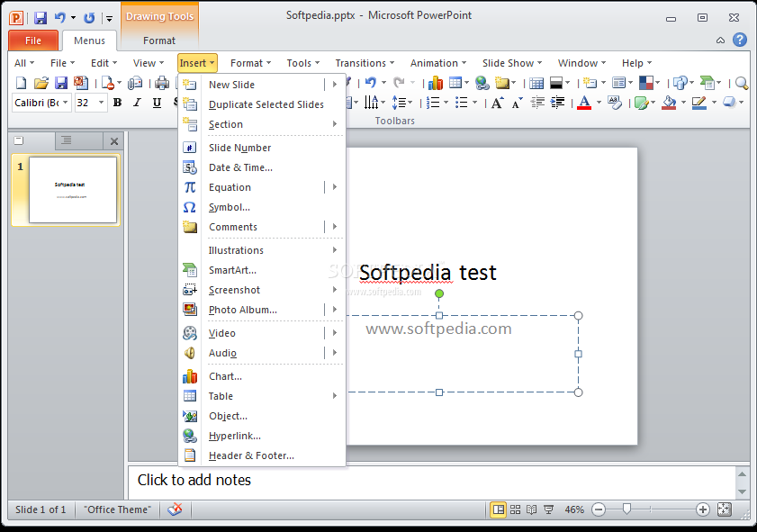Open the Tools menu dropdown

303,63
